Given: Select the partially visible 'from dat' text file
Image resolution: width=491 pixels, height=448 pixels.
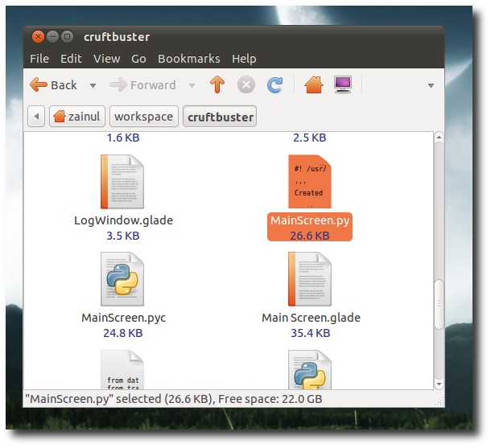Looking at the screenshot, I should pos(122,369).
